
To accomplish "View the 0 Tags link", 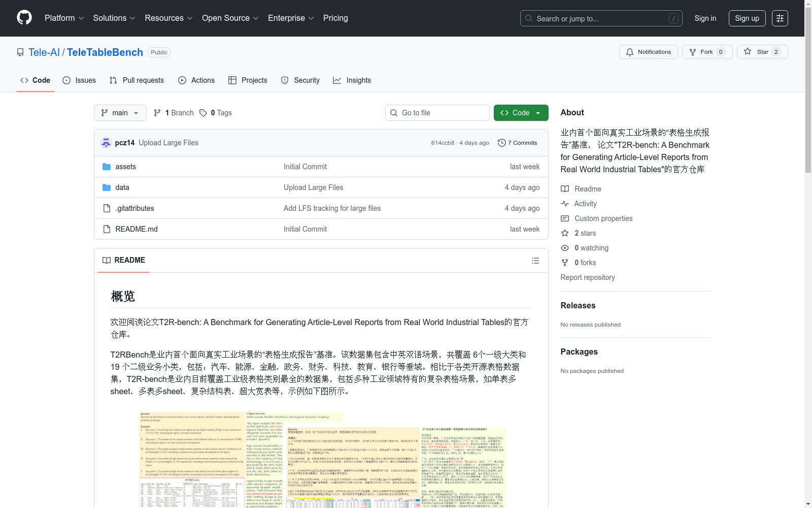I will [216, 113].
